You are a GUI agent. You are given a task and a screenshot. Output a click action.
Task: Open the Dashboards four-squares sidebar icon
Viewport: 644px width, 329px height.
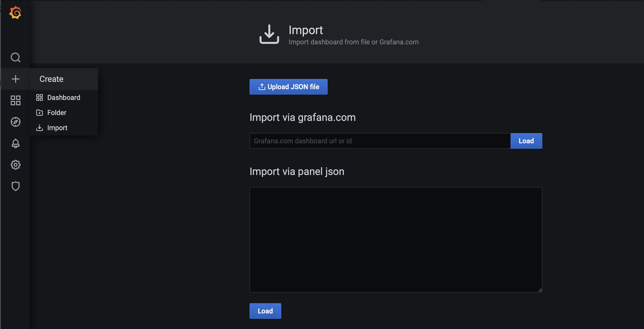16,100
